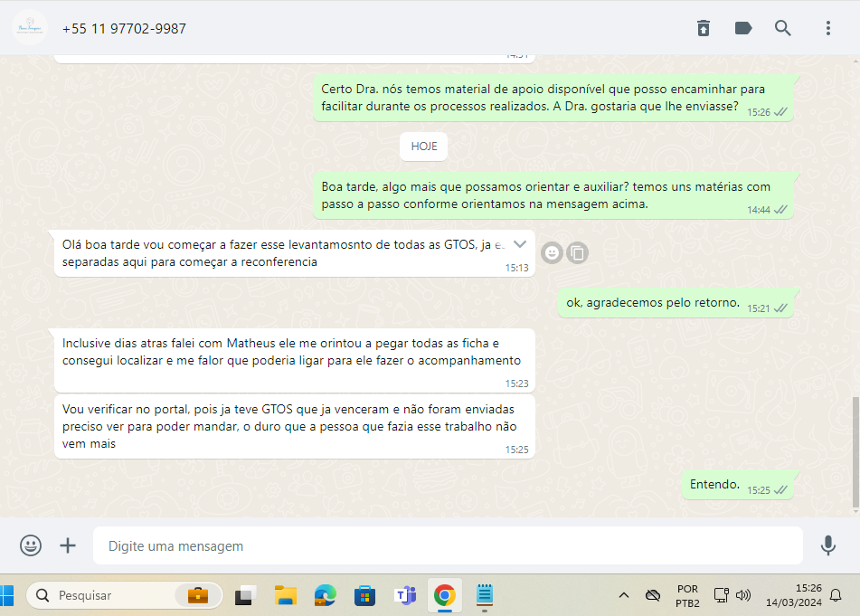This screenshot has height=616, width=860.
Task: Open network settings tray icon
Action: (x=721, y=596)
